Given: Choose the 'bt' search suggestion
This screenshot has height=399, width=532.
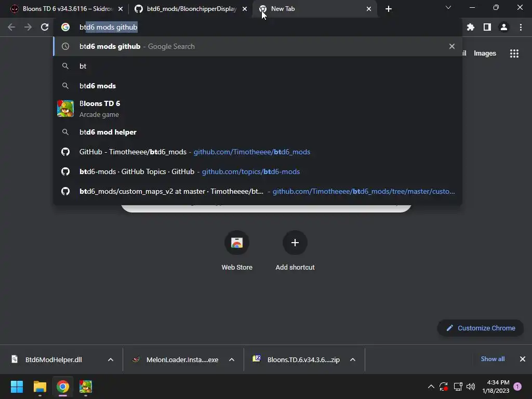Looking at the screenshot, I should coord(258,66).
